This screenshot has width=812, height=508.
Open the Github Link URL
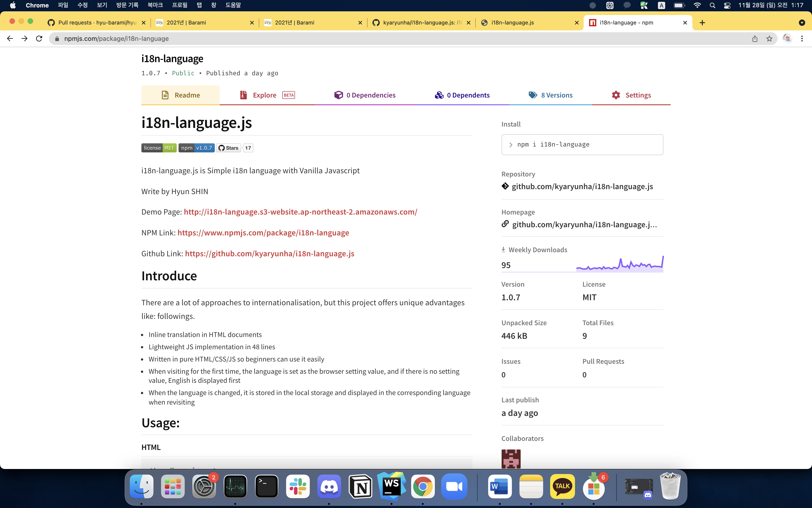pyautogui.click(x=269, y=254)
